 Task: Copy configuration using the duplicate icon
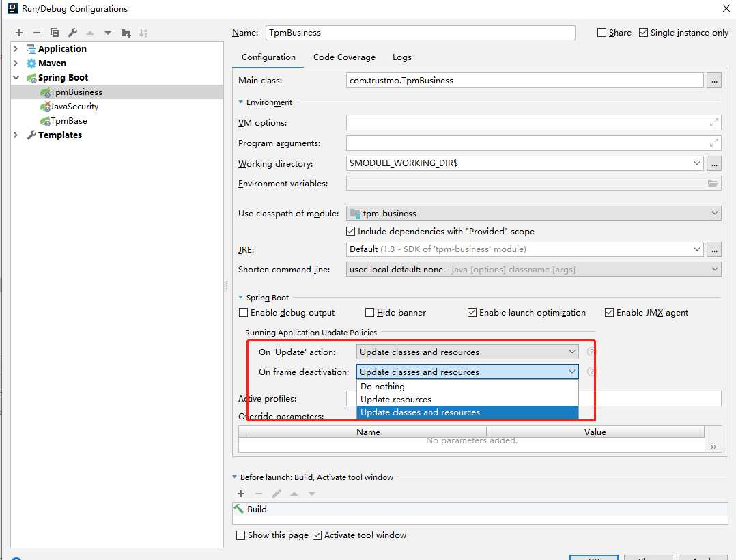tap(55, 33)
